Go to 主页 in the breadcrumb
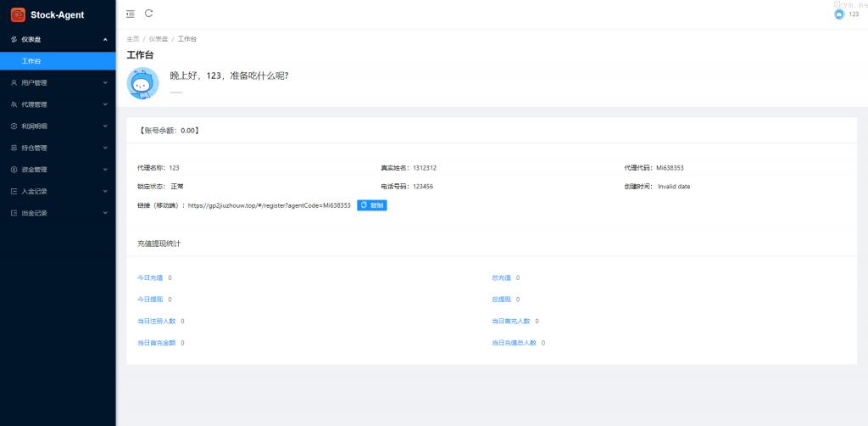 (132, 39)
